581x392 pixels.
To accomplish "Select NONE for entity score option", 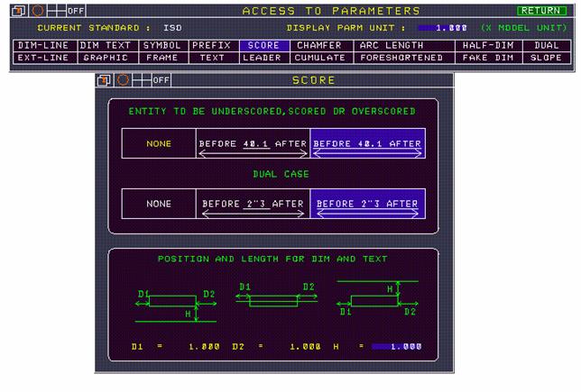I will tap(159, 144).
